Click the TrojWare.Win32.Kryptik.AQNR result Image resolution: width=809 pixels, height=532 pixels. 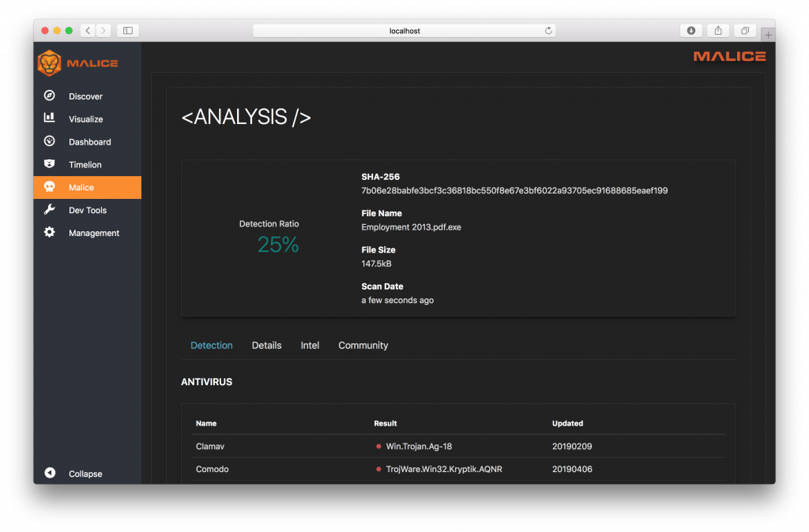(x=444, y=469)
